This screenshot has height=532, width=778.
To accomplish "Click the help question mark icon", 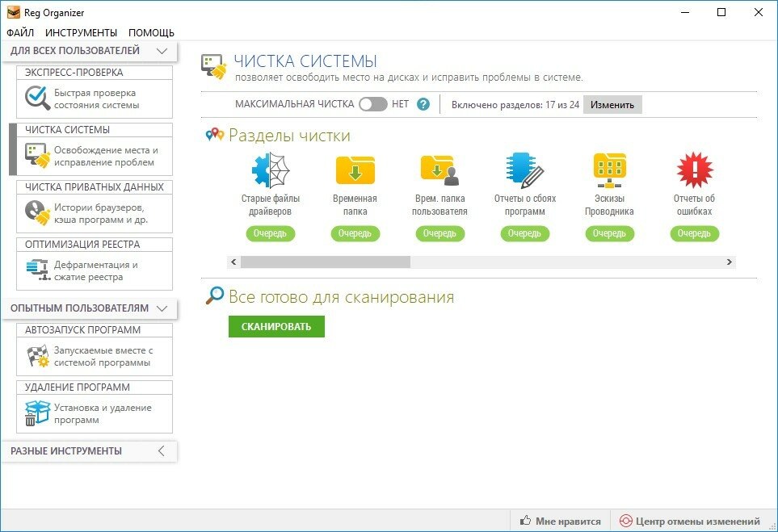I will (423, 104).
